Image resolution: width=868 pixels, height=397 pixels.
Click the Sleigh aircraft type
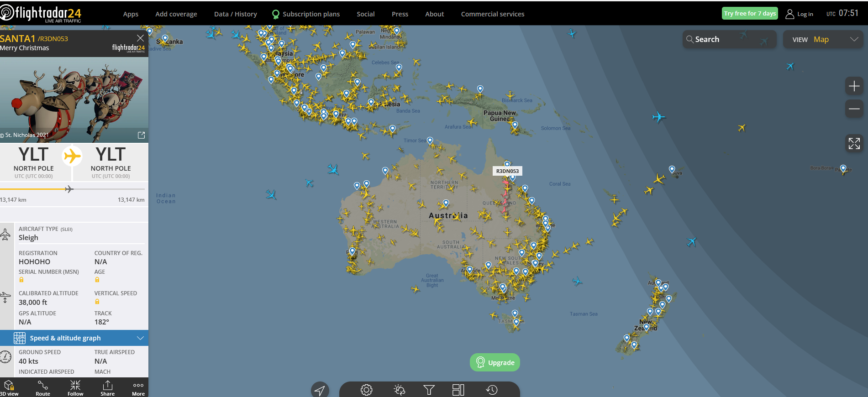(x=28, y=238)
